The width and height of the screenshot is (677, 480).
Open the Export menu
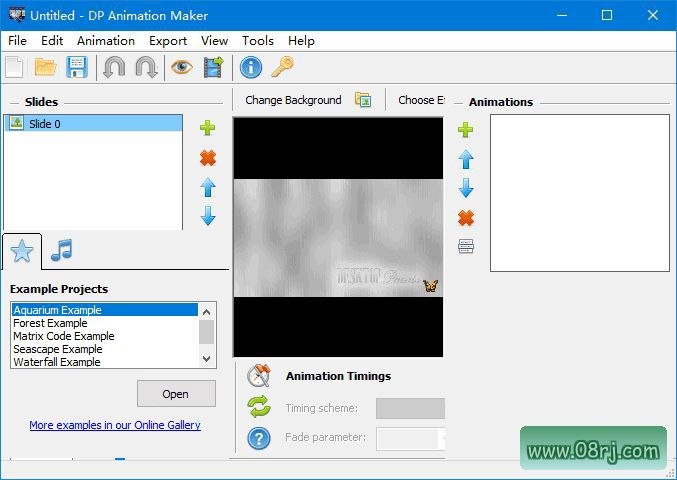click(168, 41)
